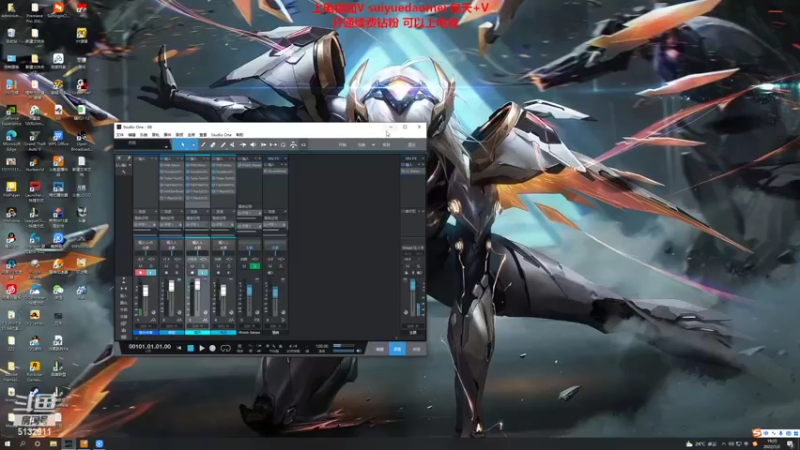This screenshot has height=450, width=800.
Task: Click the Return to Zero transport button
Action: 179,348
